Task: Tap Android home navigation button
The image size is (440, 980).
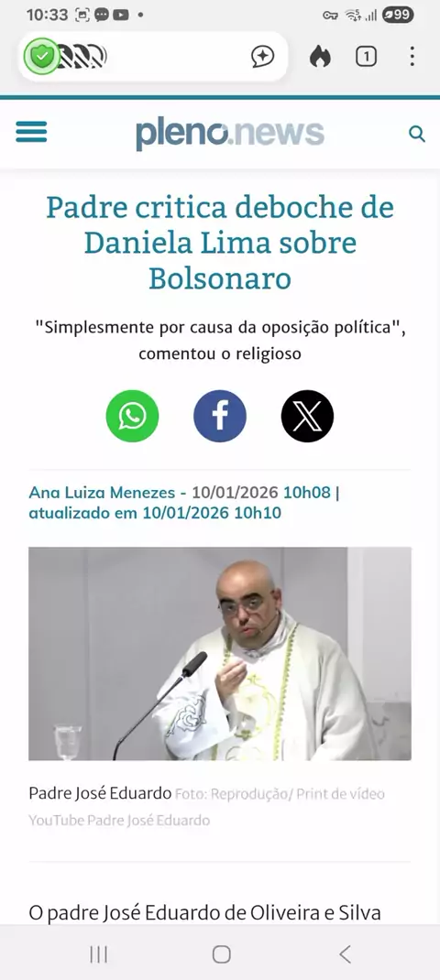Action: pos(221,953)
